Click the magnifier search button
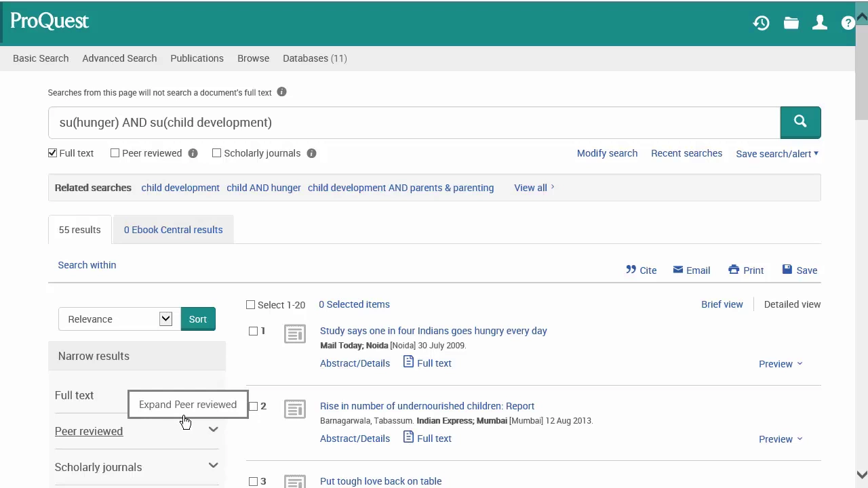This screenshot has width=868, height=488. pyautogui.click(x=800, y=122)
